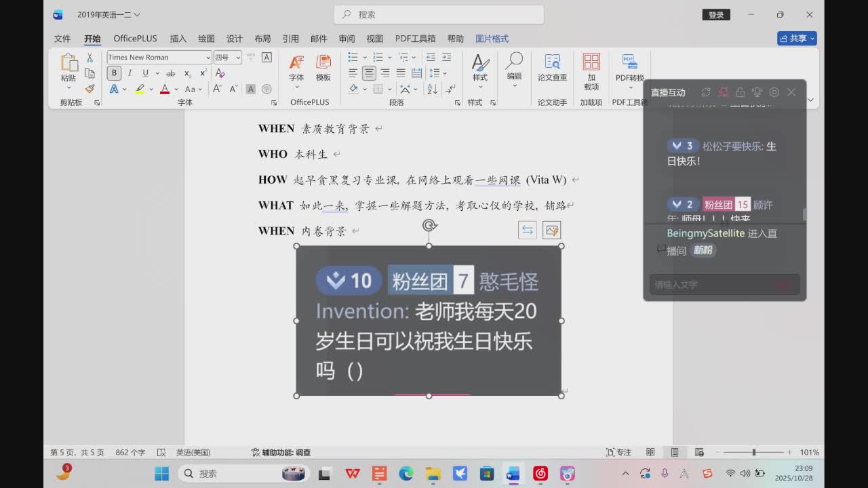Decrease paragraph indent
This screenshot has width=868, height=488.
click(431, 57)
